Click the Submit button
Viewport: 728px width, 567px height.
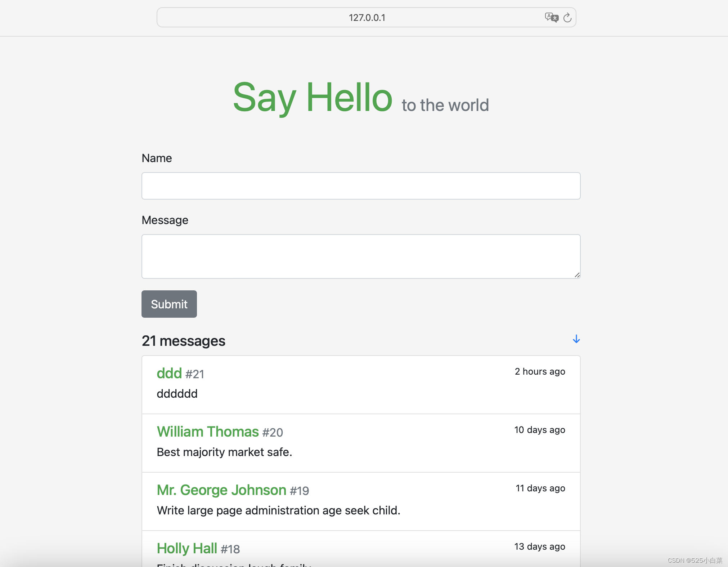point(169,304)
